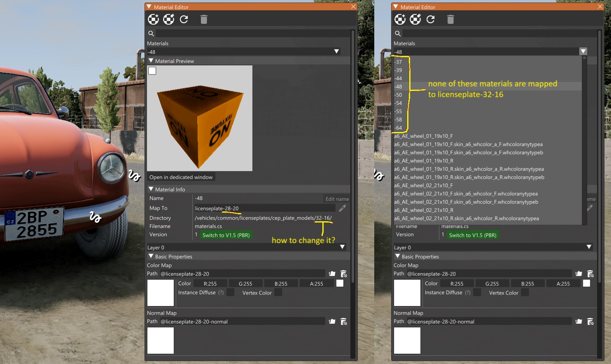Refresh materials in the right Material Editor
611x364 pixels.
pos(431,19)
